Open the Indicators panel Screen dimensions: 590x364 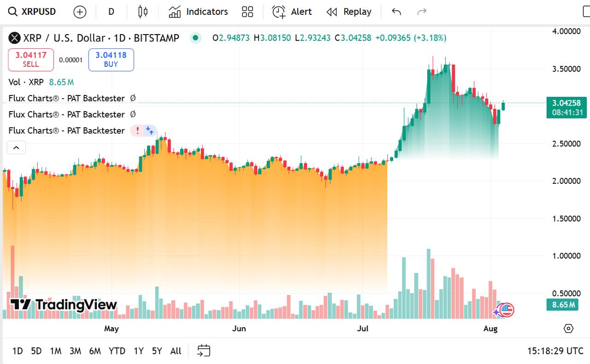(x=198, y=12)
